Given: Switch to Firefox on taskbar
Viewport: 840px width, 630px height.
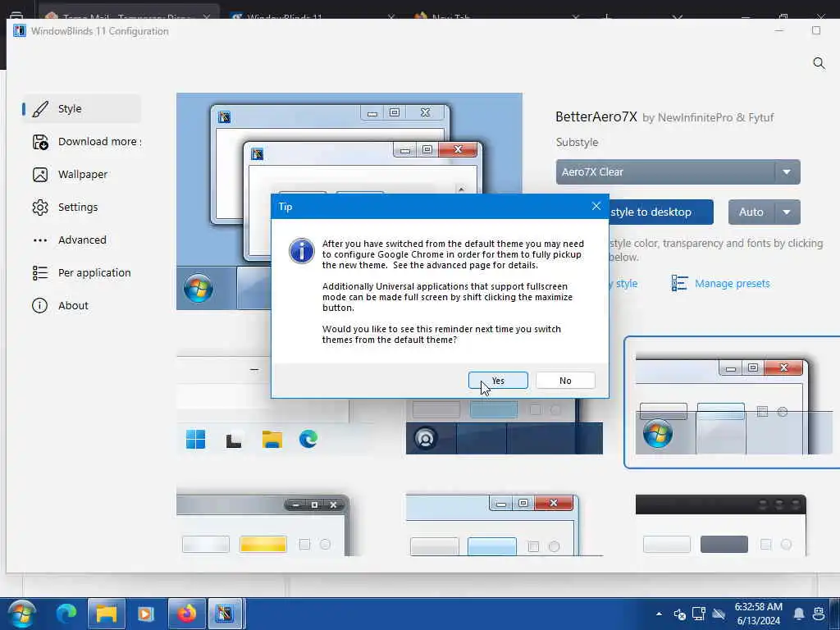Looking at the screenshot, I should click(186, 614).
